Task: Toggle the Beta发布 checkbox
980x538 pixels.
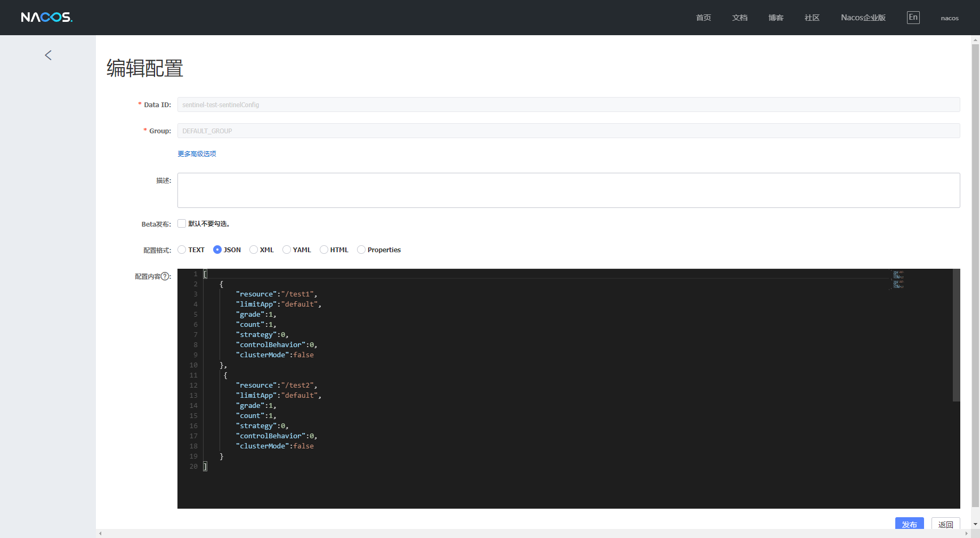Action: pos(182,223)
